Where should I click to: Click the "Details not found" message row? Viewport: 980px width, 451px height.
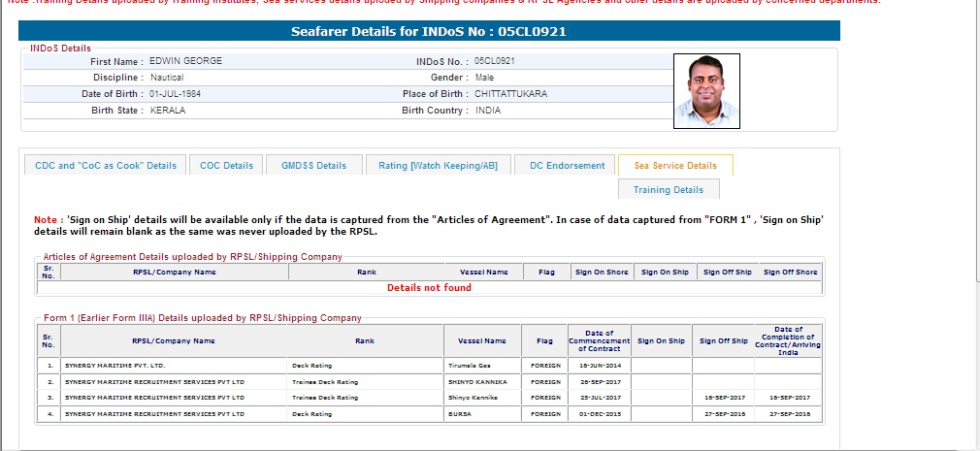coord(429,287)
